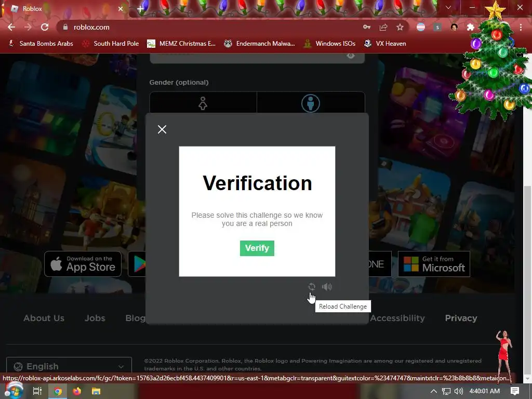This screenshot has width=532, height=399.
Task: Close the verification dialog with the X
Action: [x=162, y=129]
